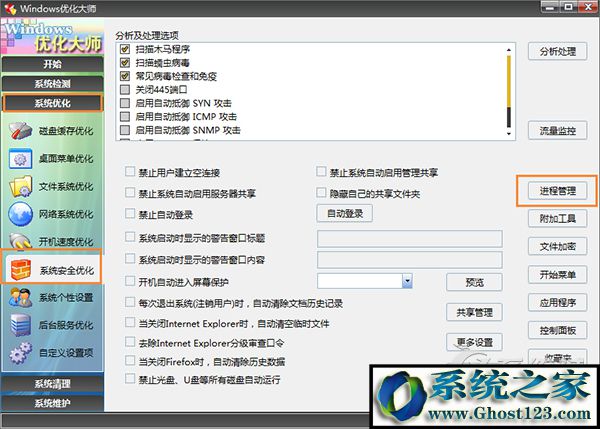This screenshot has height=429, width=600.
Task: Select the 系统优化 sidebar section
Action: [52, 103]
